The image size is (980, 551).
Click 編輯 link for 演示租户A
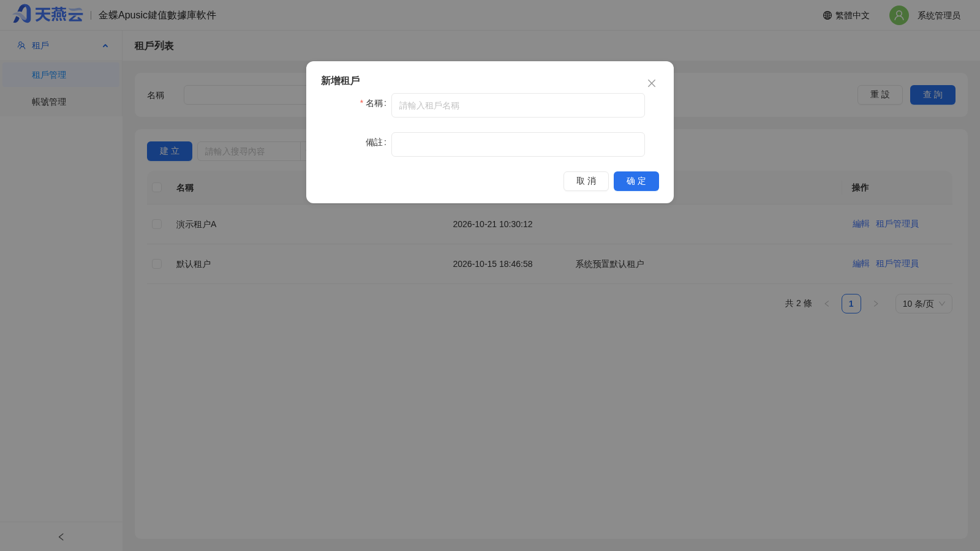[861, 224]
